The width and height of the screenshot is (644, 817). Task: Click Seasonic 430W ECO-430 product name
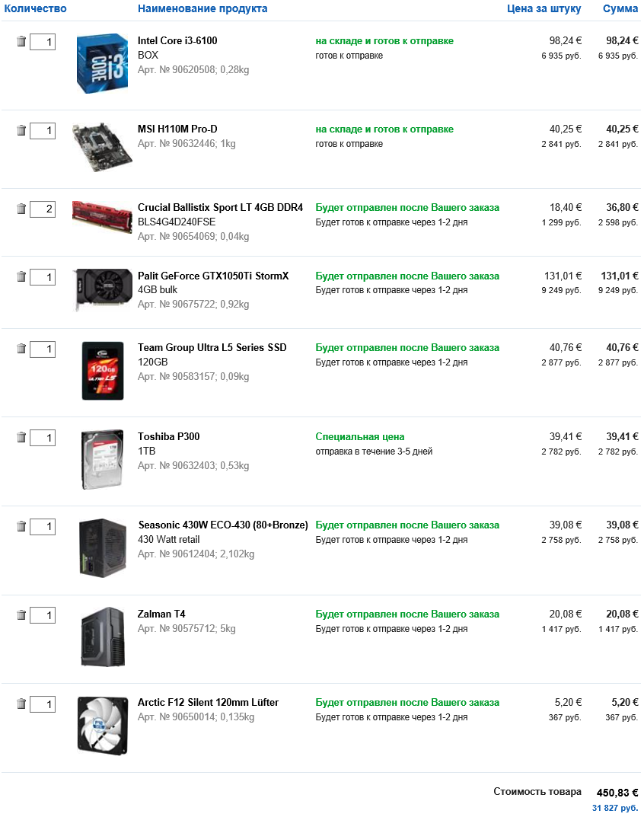pos(223,525)
